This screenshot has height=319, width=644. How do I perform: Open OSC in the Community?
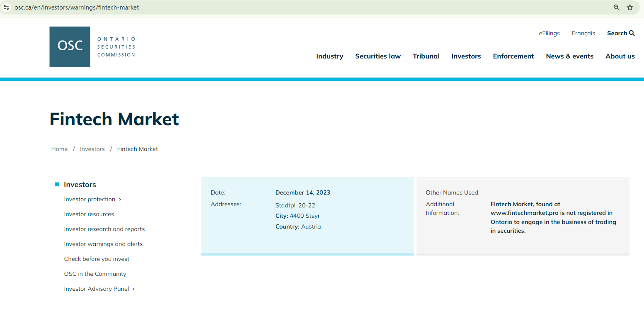click(95, 274)
